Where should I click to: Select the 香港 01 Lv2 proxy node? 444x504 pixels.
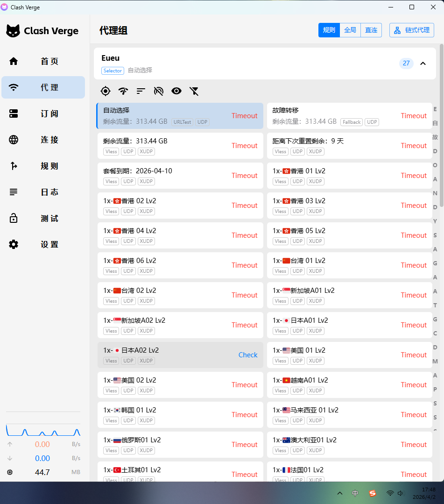349,176
